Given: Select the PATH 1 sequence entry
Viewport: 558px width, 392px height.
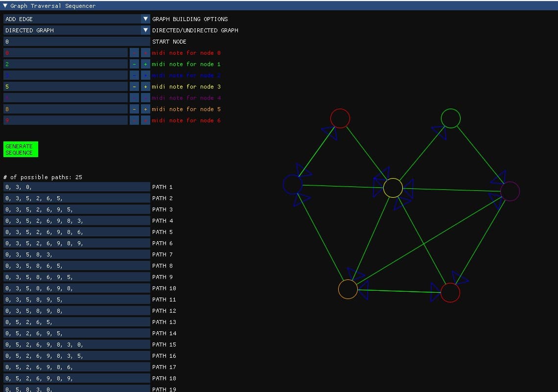Looking at the screenshot, I should tap(76, 186).
